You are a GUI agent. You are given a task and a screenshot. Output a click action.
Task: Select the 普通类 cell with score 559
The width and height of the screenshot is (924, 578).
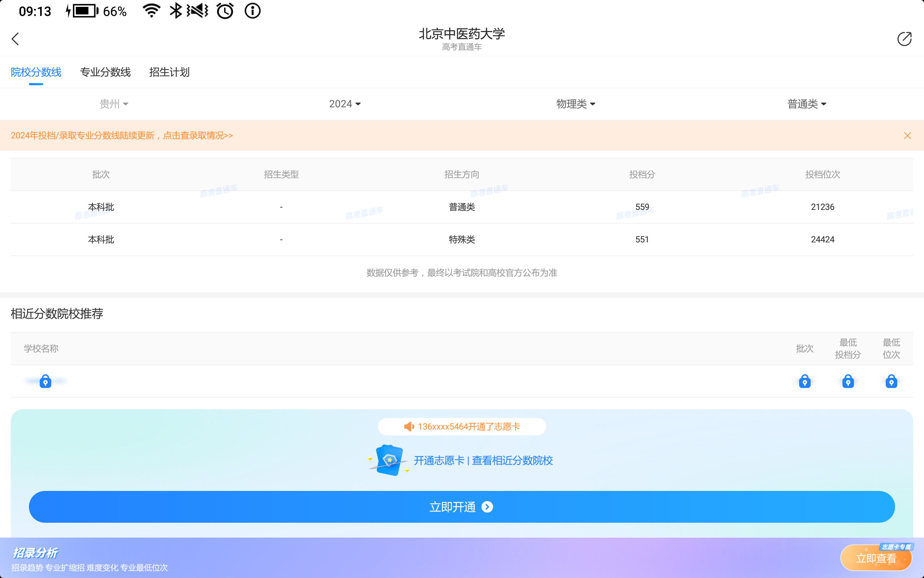[462, 207]
